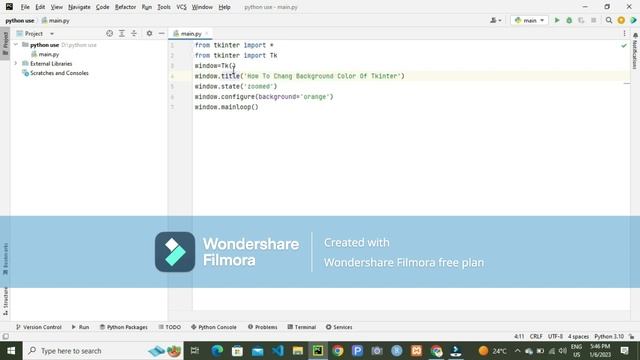Open the Services tool window
This screenshot has width=640, height=360.
(339, 327)
